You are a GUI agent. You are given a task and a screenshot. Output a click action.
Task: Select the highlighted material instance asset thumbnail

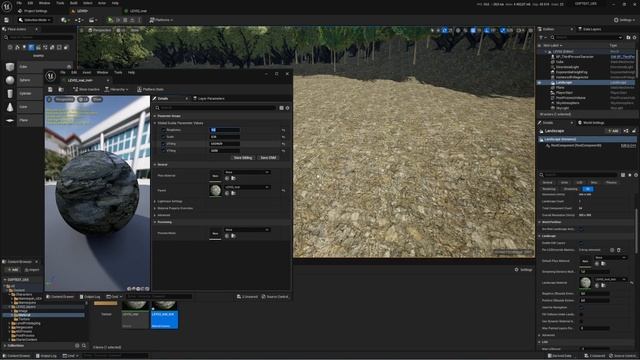click(x=164, y=315)
